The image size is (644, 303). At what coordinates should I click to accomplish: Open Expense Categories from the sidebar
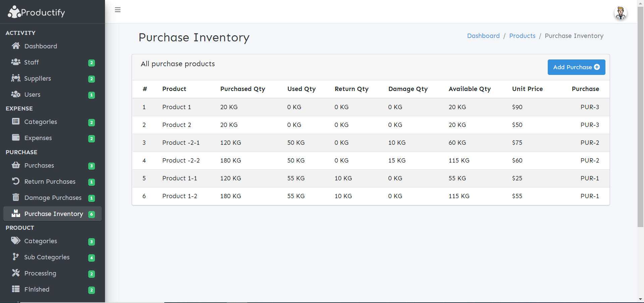pyautogui.click(x=40, y=122)
